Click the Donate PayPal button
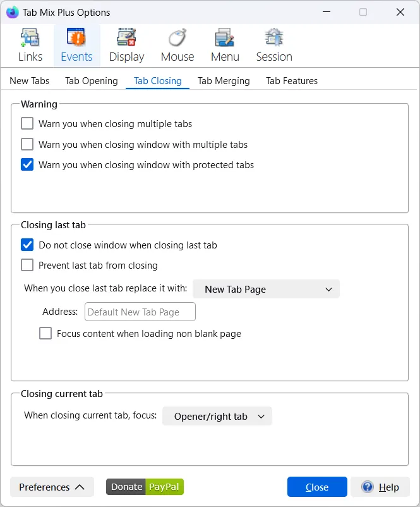 (x=145, y=487)
